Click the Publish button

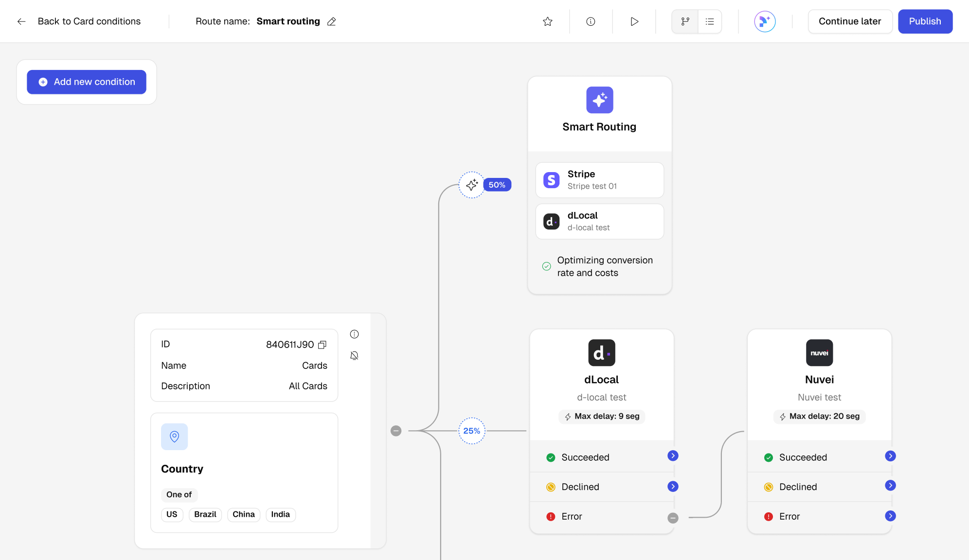[925, 21]
